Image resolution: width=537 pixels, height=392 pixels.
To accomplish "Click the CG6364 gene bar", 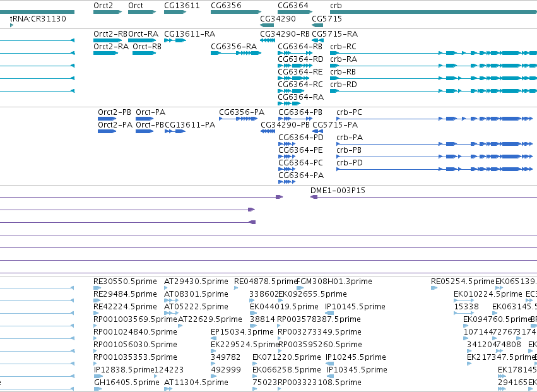I will 295,12.
